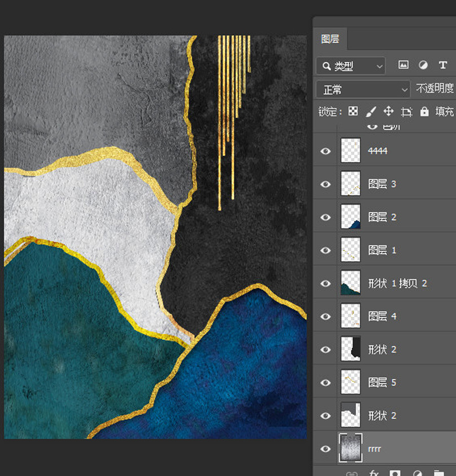Screen dimensions: 456x476
Task: Switch to the 图层 panel tab
Action: (x=330, y=39)
